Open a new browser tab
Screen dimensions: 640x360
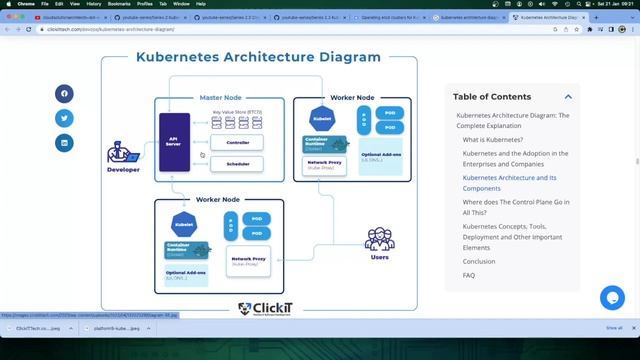tap(596, 18)
